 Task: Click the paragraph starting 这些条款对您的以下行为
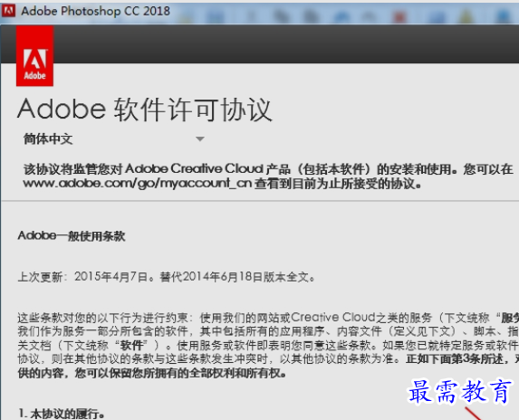(268, 345)
